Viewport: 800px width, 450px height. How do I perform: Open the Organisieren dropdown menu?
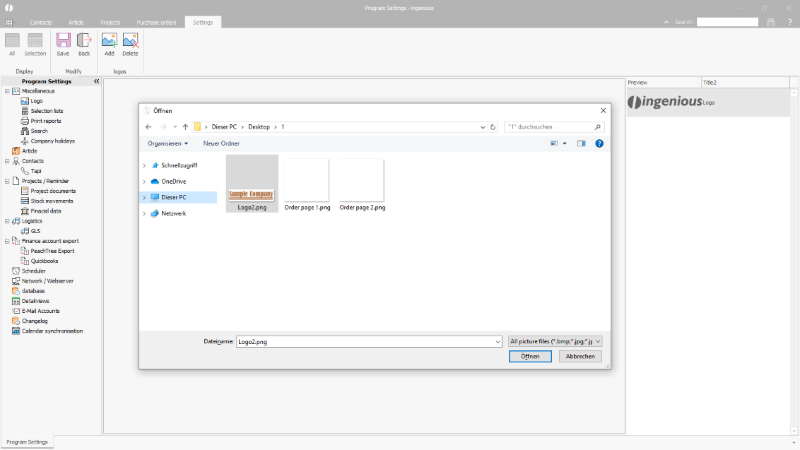click(168, 143)
